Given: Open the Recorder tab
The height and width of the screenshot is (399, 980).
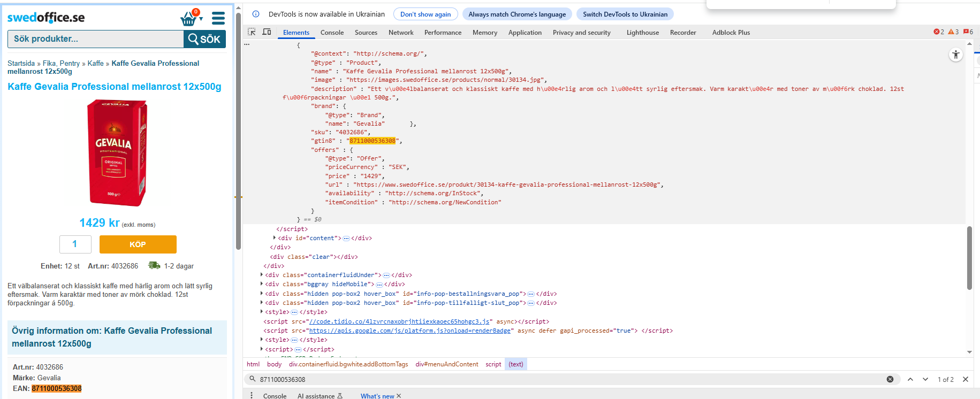Looking at the screenshot, I should click(683, 33).
